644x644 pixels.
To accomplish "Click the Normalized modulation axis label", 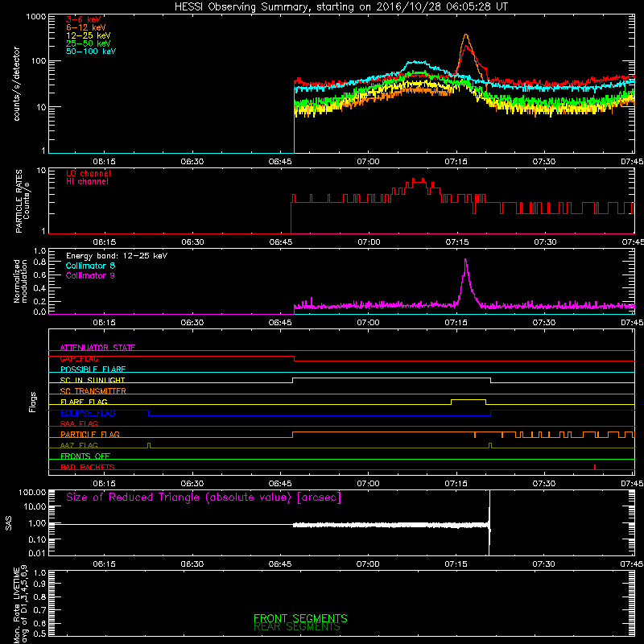I will coord(20,281).
